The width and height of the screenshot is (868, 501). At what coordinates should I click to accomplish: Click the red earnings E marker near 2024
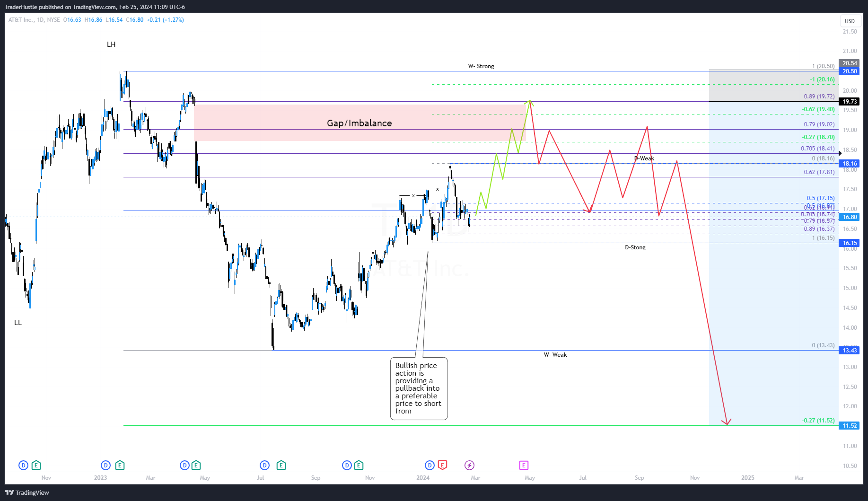click(442, 465)
